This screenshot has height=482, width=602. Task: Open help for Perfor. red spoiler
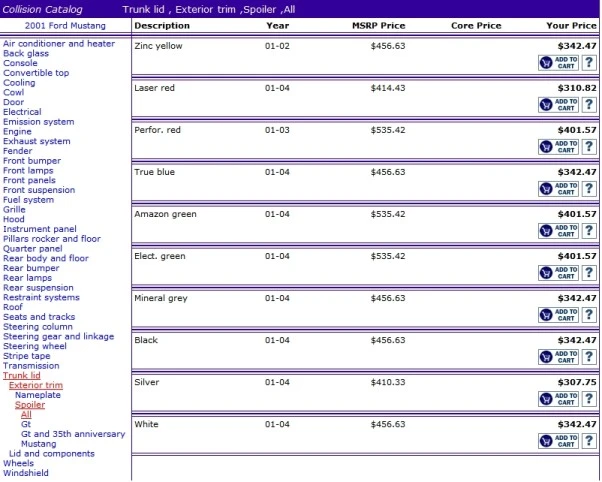pos(589,147)
